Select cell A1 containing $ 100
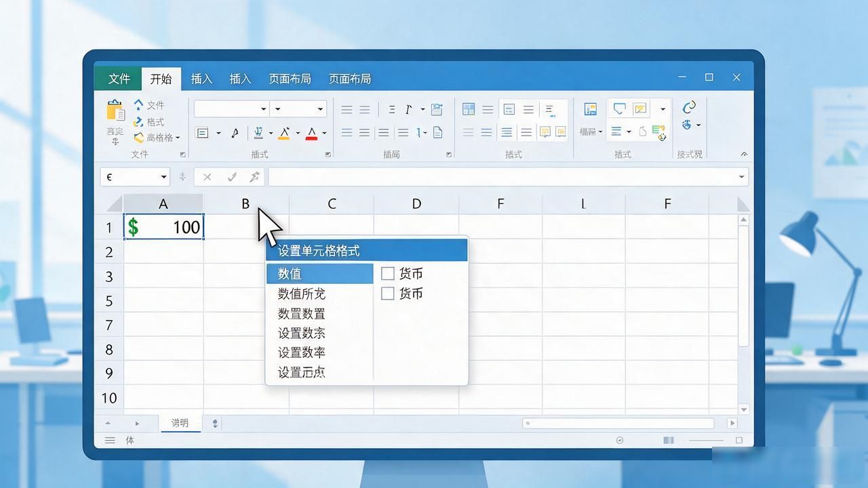 (x=163, y=226)
